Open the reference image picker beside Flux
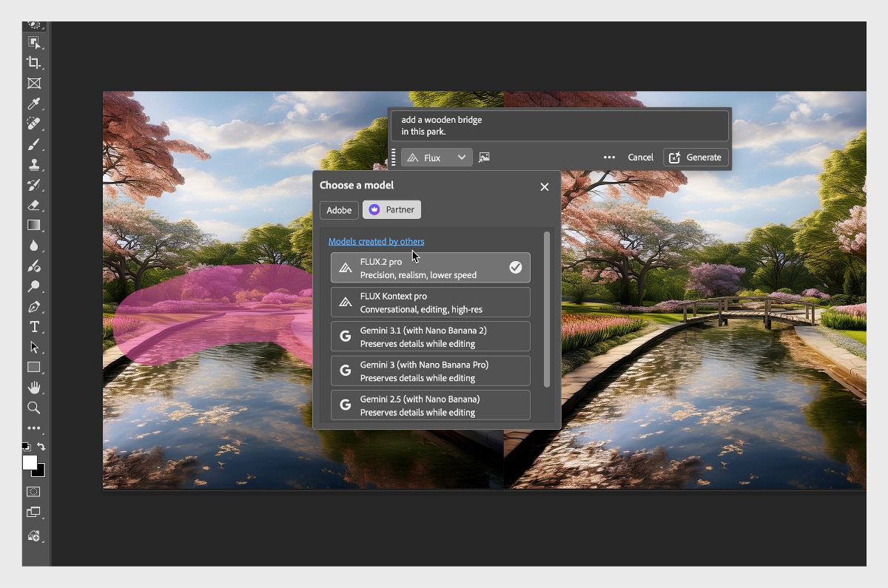 (485, 157)
